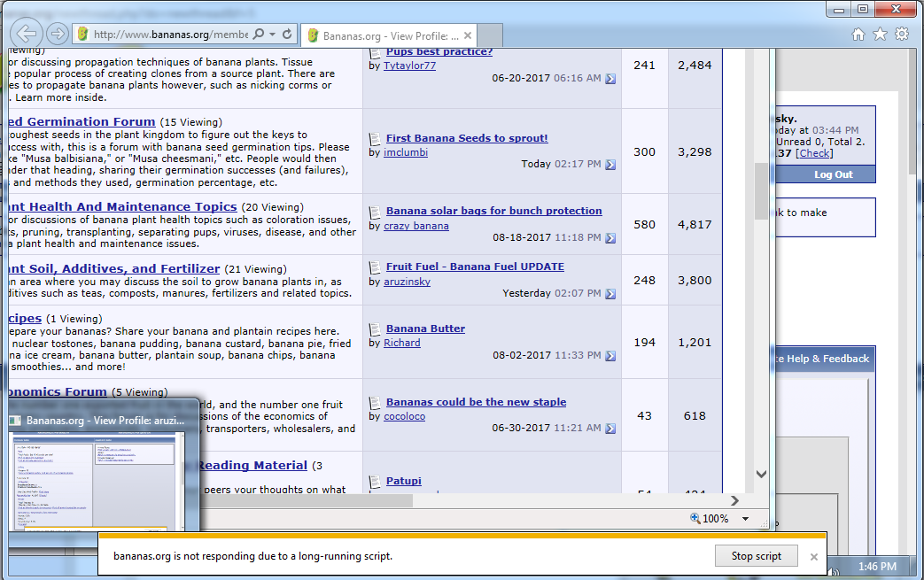
Task: Open the Tools gear icon
Action: 902,35
